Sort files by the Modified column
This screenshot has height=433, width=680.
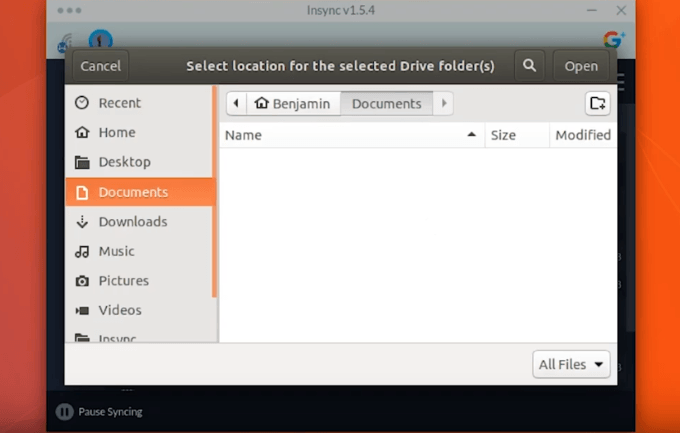[x=583, y=135]
